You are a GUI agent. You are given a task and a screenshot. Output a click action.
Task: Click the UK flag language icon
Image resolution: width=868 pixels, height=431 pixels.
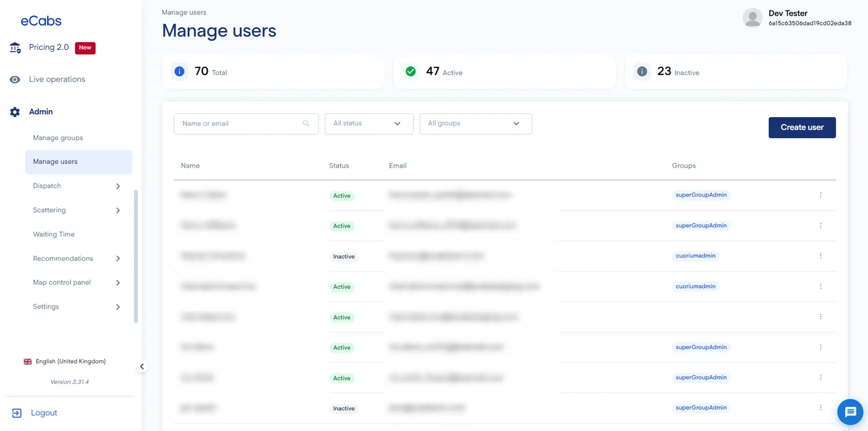28,362
